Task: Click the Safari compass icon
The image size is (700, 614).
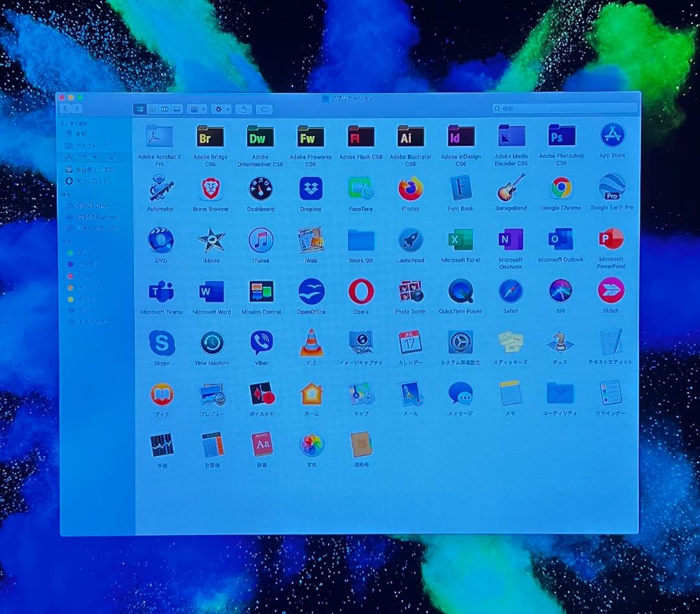Action: point(511,291)
